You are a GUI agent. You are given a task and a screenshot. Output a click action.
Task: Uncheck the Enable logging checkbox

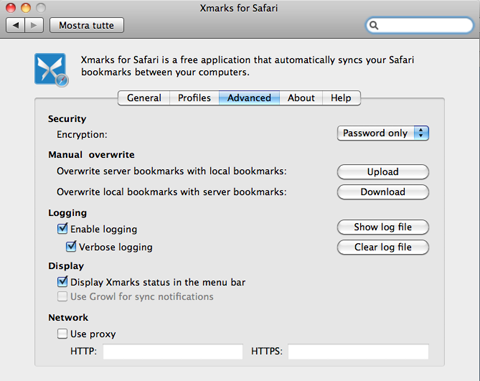tap(62, 229)
